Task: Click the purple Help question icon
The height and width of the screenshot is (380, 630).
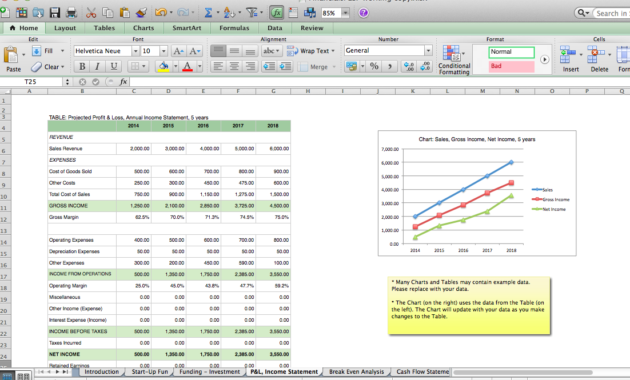Action: click(x=363, y=13)
